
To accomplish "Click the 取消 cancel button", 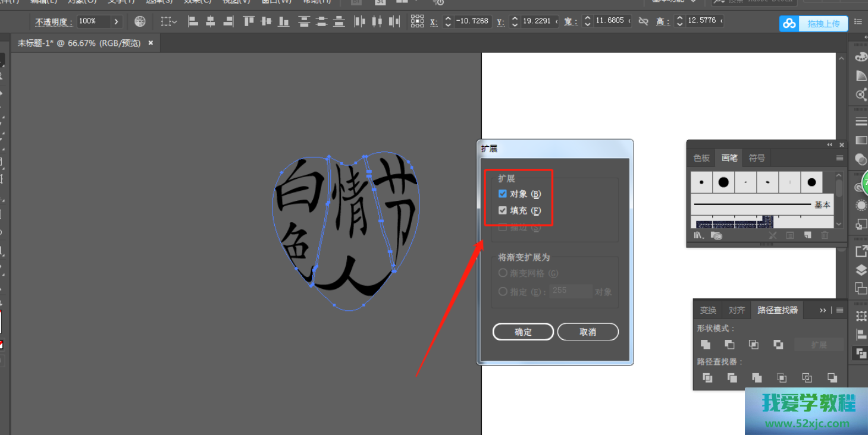I will click(588, 332).
